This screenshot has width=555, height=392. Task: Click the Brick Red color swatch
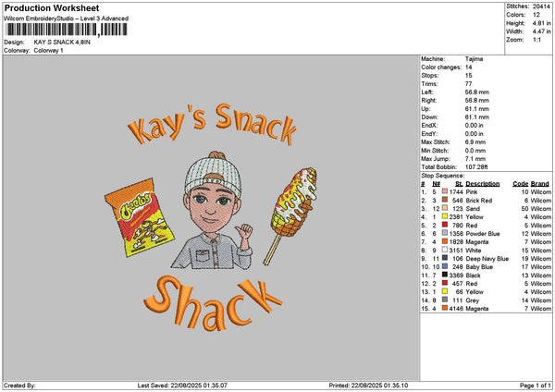(x=445, y=200)
